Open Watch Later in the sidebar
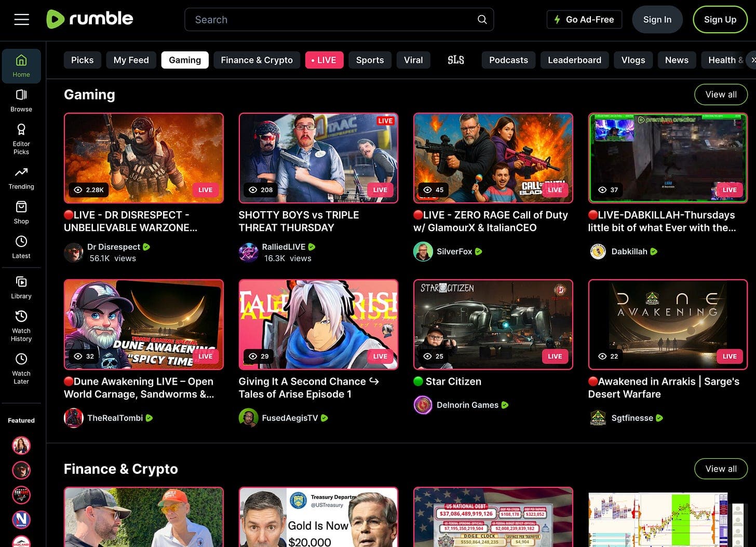 pos(21,368)
